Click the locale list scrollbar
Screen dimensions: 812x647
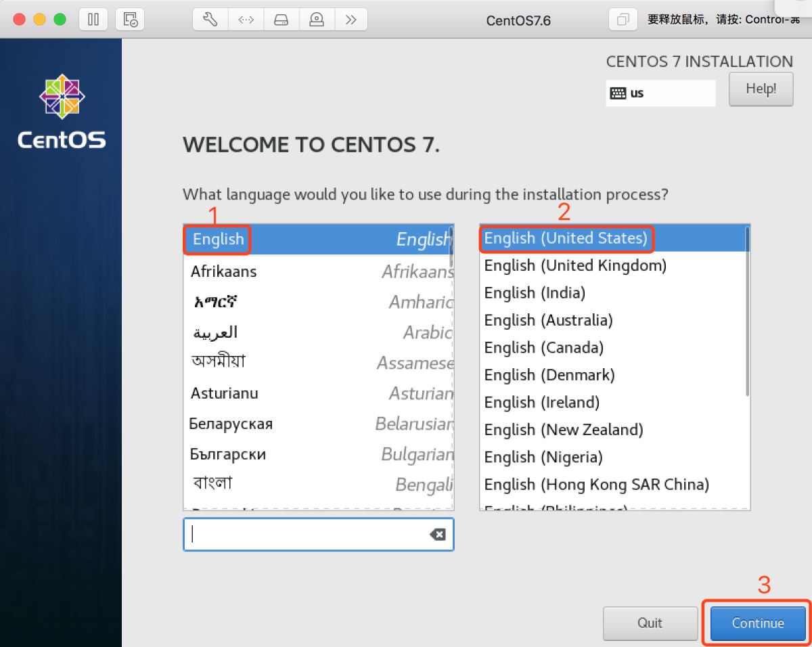(x=747, y=311)
